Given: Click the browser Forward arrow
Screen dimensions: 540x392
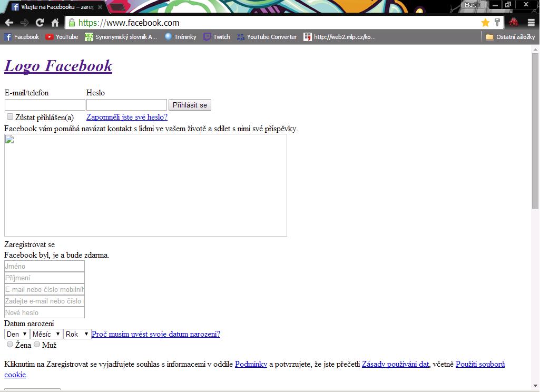Looking at the screenshot, I should click(x=24, y=23).
